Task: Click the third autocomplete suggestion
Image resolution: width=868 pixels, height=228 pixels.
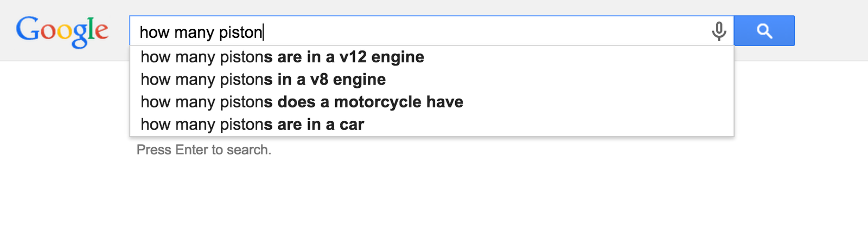Action: (302, 102)
